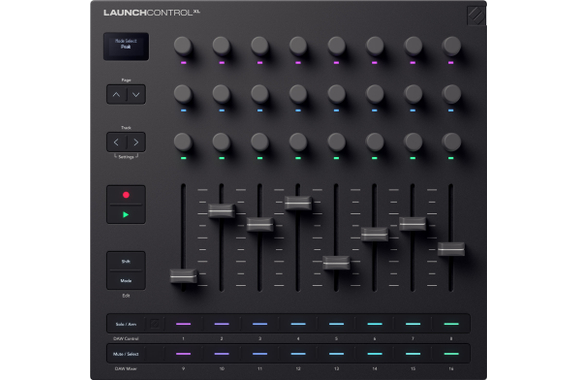Toggle the pad button numbered 5
This screenshot has width=576, height=380.
336,324
